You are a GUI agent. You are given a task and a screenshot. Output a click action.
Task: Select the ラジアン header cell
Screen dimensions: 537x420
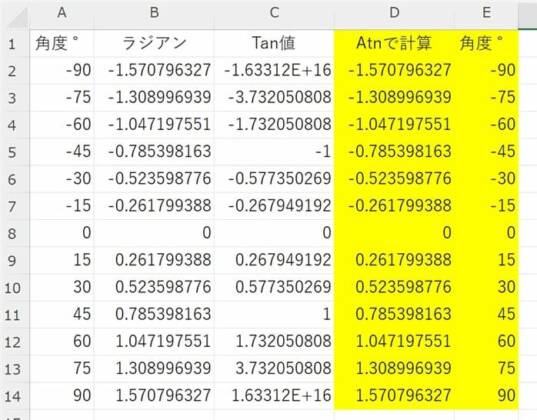[154, 44]
